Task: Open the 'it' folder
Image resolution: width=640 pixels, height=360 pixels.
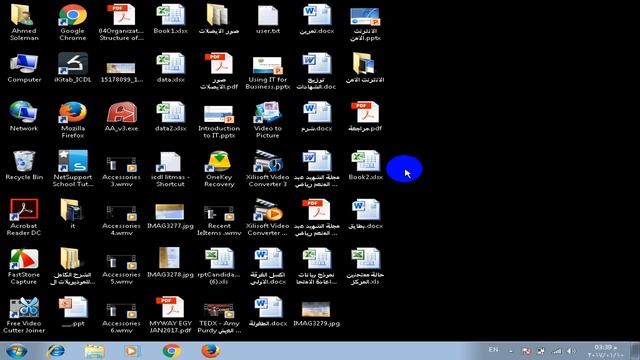Action: 73,214
